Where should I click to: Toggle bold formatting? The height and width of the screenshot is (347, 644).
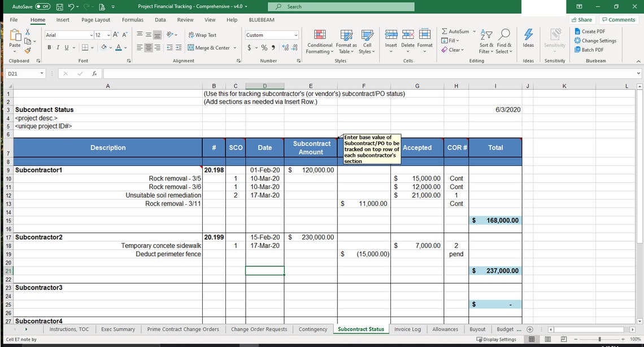[49, 48]
